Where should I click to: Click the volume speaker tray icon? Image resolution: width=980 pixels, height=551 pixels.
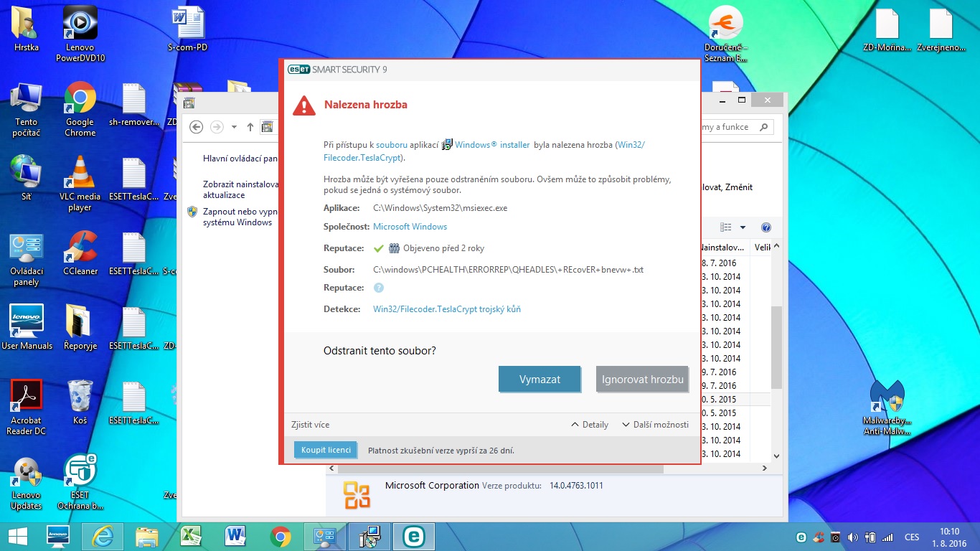(853, 537)
